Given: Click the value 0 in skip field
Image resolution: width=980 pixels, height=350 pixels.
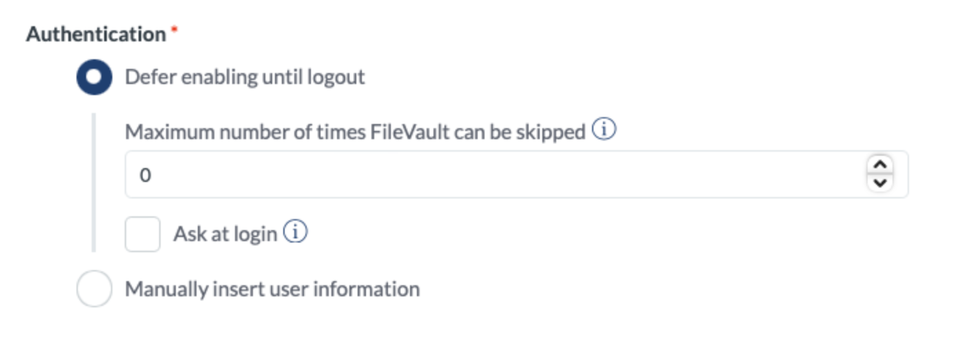Looking at the screenshot, I should tap(145, 176).
